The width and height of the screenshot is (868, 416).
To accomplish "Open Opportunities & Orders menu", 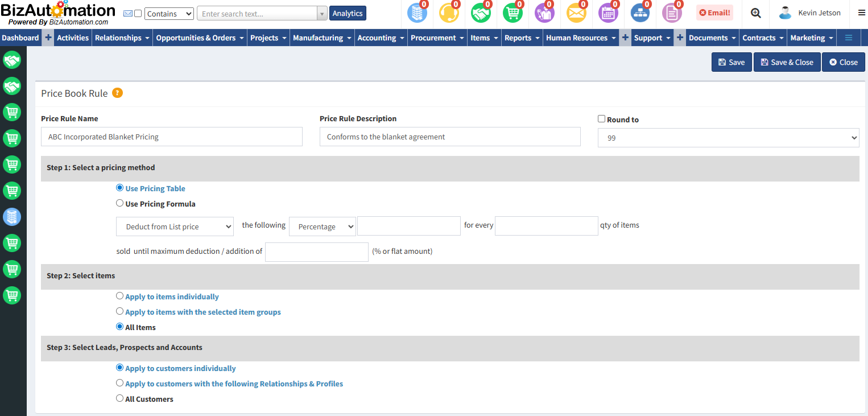I will pos(200,38).
